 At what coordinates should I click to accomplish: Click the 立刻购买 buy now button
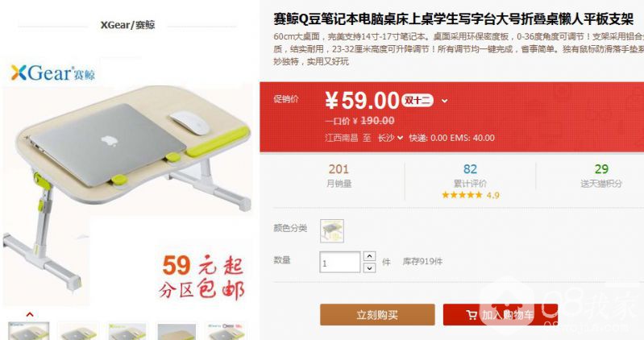(377, 315)
